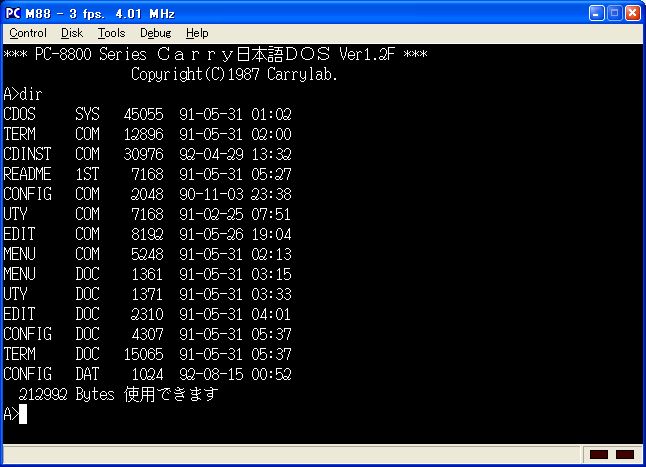Open the Disk menu

click(x=71, y=33)
